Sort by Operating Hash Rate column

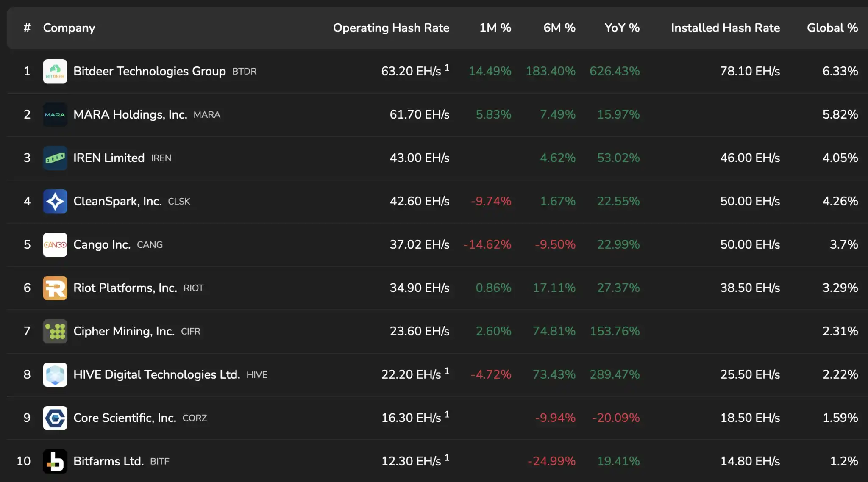(391, 28)
